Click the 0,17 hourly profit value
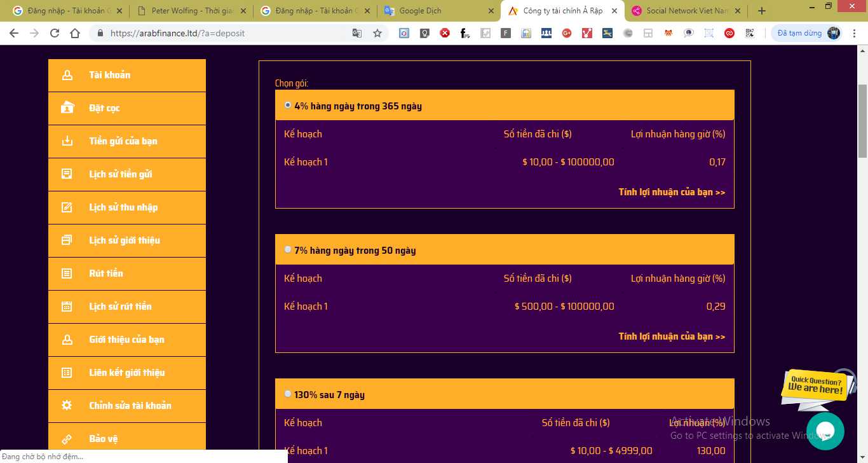Image resolution: width=868 pixels, height=463 pixels. click(717, 162)
